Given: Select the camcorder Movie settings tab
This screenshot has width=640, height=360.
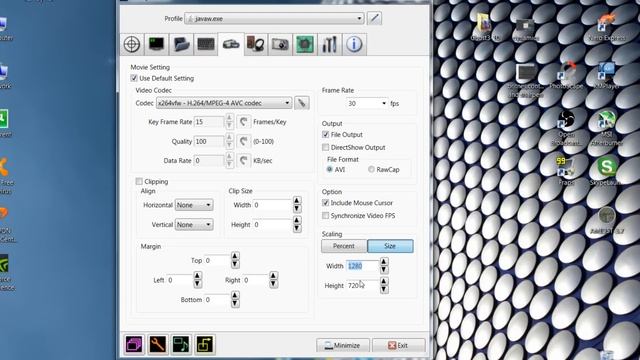Looking at the screenshot, I should [x=231, y=44].
